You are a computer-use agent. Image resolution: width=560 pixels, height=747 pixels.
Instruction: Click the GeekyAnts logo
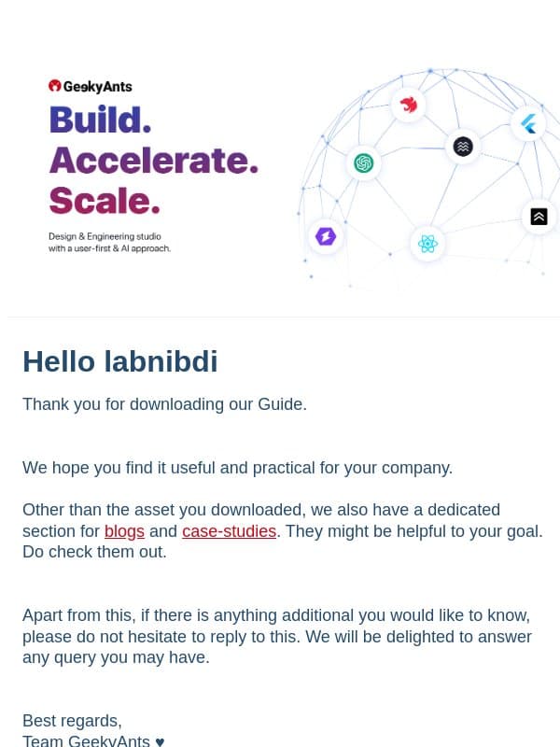tap(91, 86)
